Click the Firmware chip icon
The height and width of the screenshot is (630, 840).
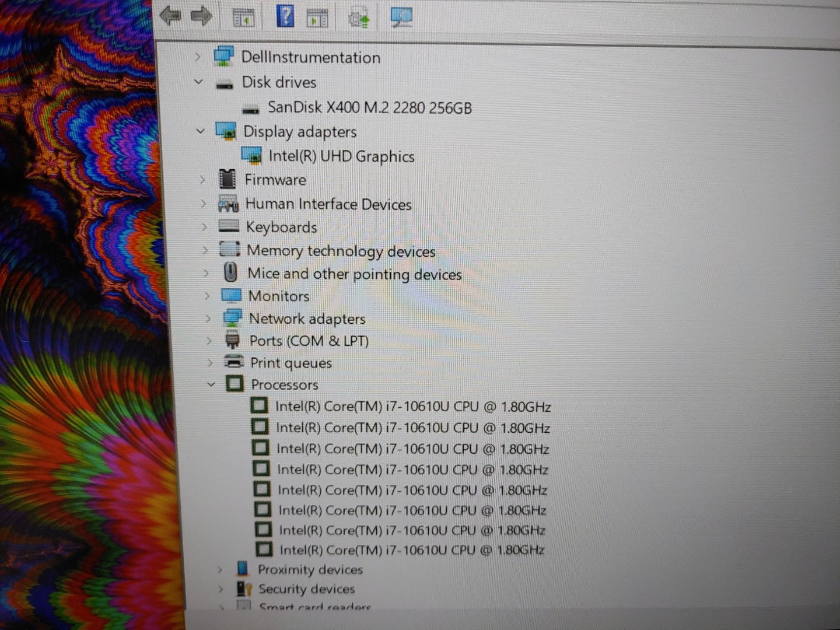(228, 179)
